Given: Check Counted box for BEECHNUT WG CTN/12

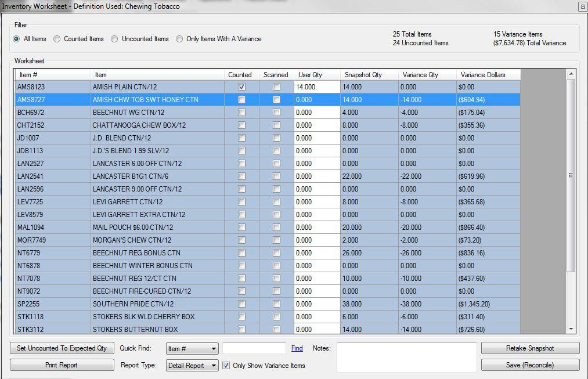Looking at the screenshot, I should pos(241,113).
